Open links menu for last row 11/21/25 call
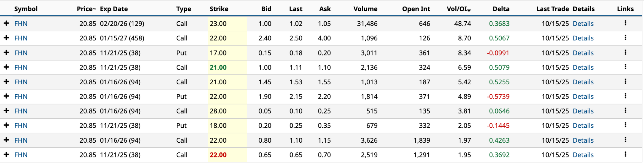 coord(625,154)
